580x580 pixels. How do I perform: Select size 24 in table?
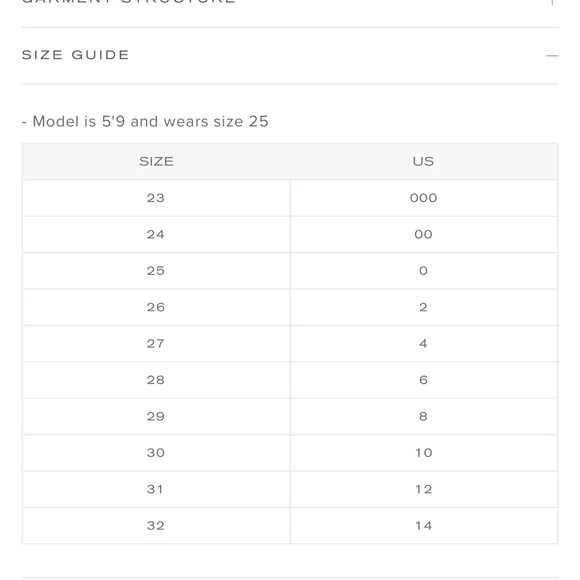[156, 234]
